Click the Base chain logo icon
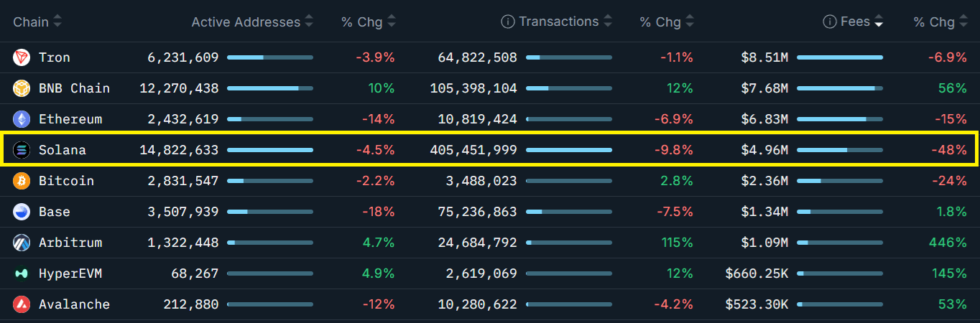 pyautogui.click(x=22, y=212)
